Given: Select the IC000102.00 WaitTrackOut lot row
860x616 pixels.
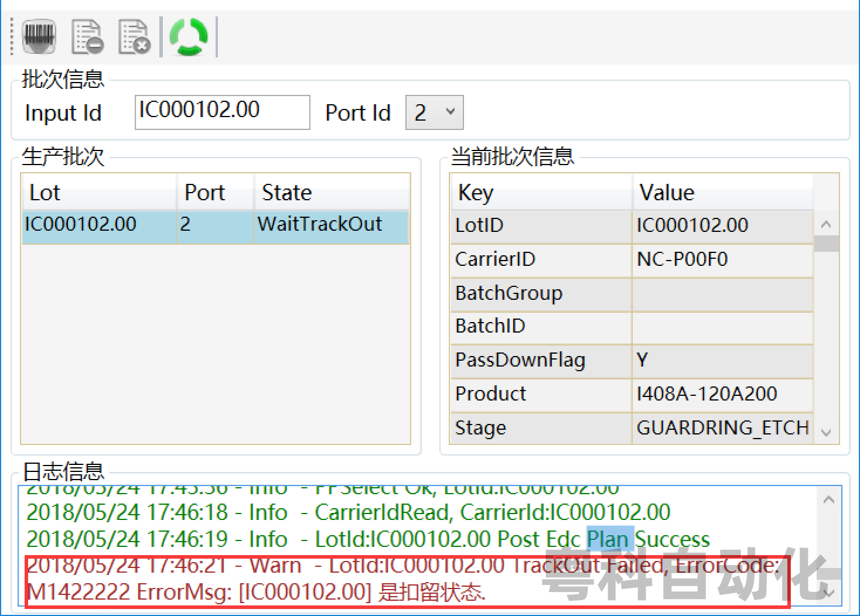Looking at the screenshot, I should tap(215, 225).
